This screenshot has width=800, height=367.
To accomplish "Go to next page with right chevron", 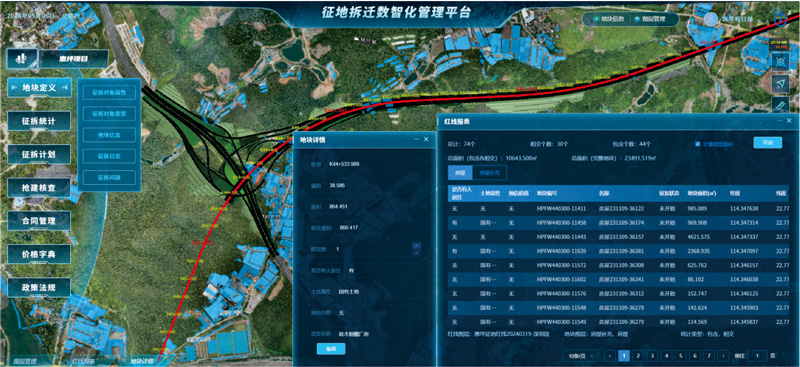I will (722, 355).
